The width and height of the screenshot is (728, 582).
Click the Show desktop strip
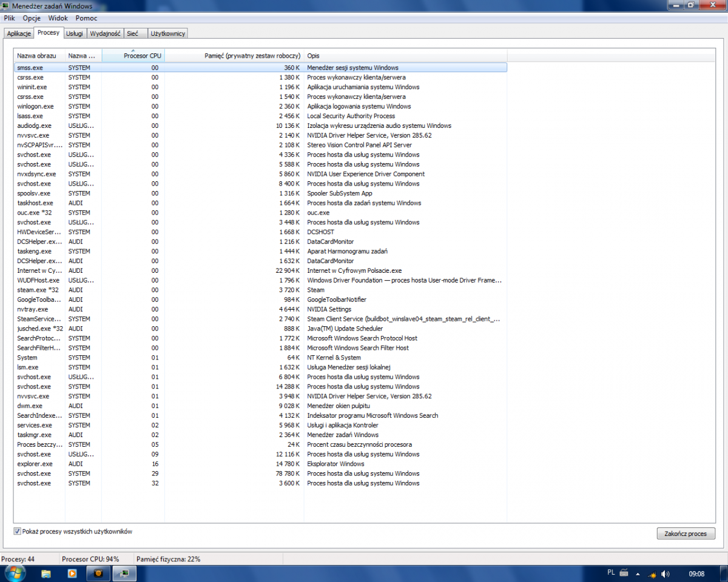coord(724,574)
